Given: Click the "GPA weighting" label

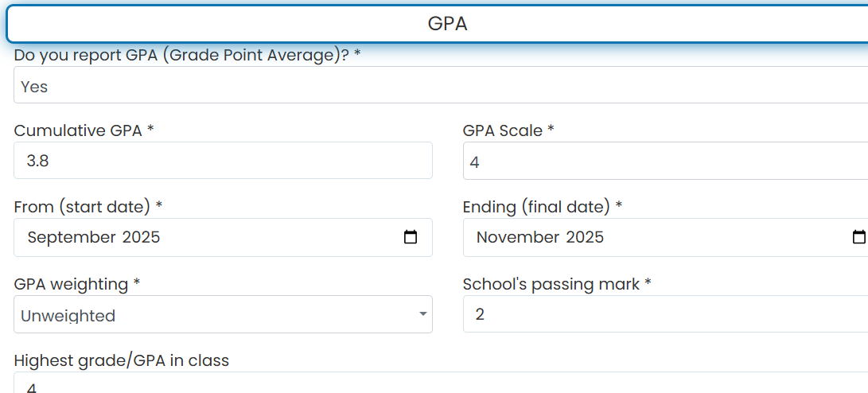Looking at the screenshot, I should pos(77,285).
